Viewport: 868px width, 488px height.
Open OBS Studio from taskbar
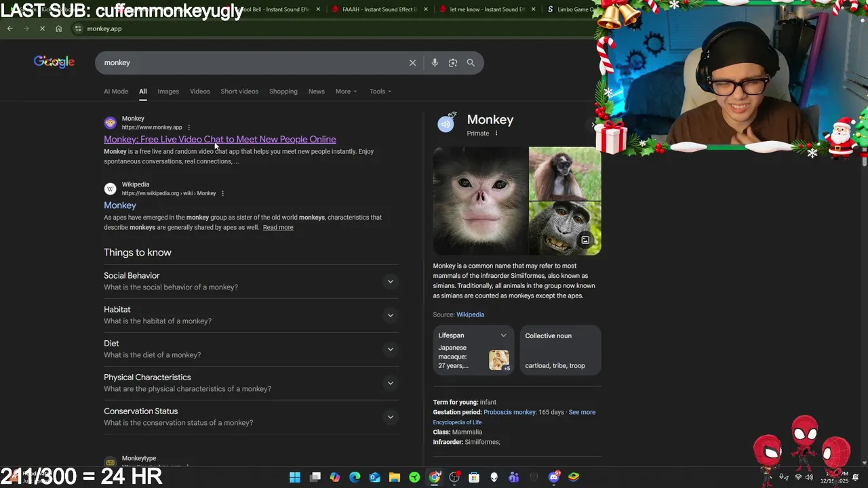pos(454,477)
